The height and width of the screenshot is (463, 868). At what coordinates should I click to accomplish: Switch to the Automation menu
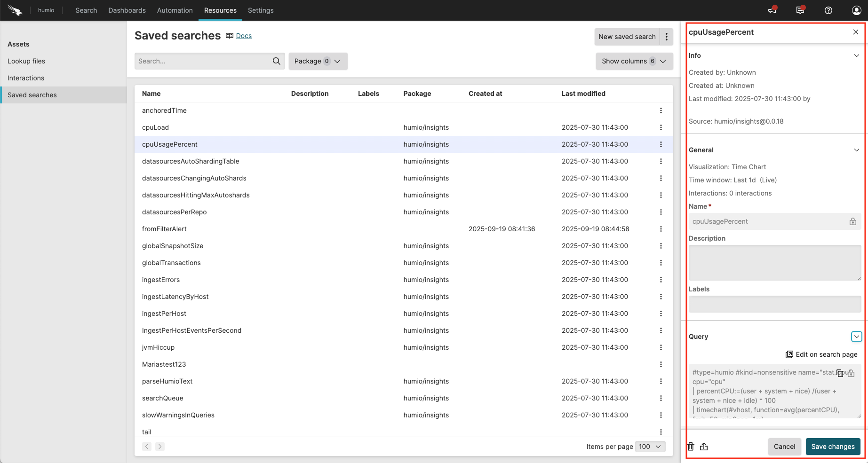click(175, 10)
